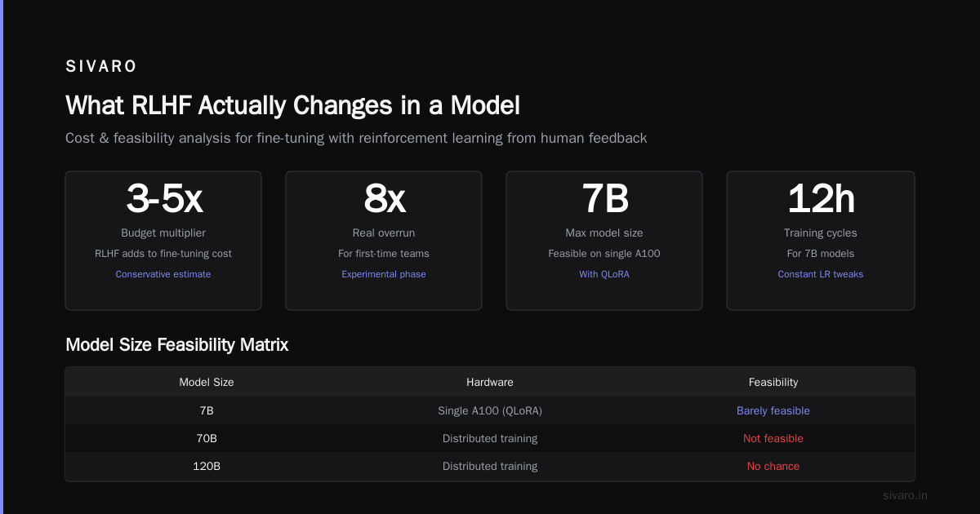
Task: Click the Feasibility column header
Action: coord(773,382)
